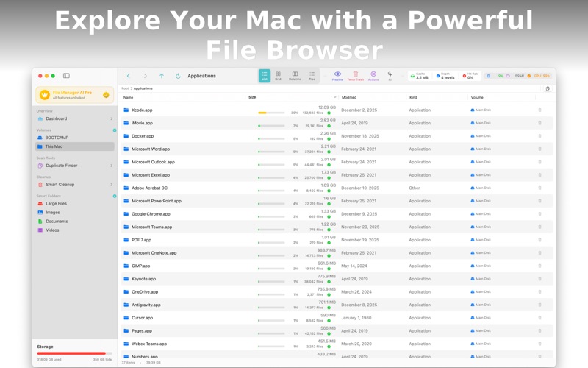This screenshot has height=368, width=588.
Task: Open the Temp Trash
Action: (356, 76)
